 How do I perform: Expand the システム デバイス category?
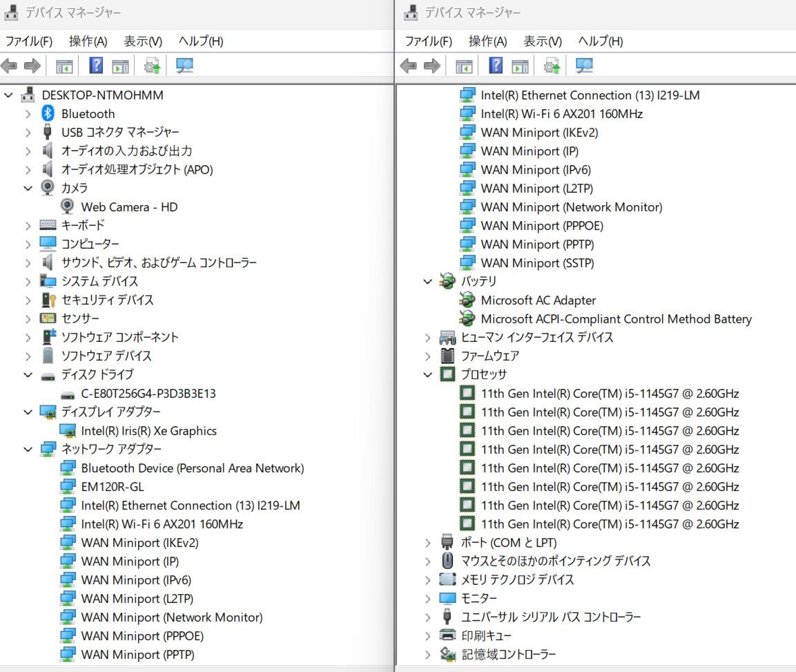28,281
